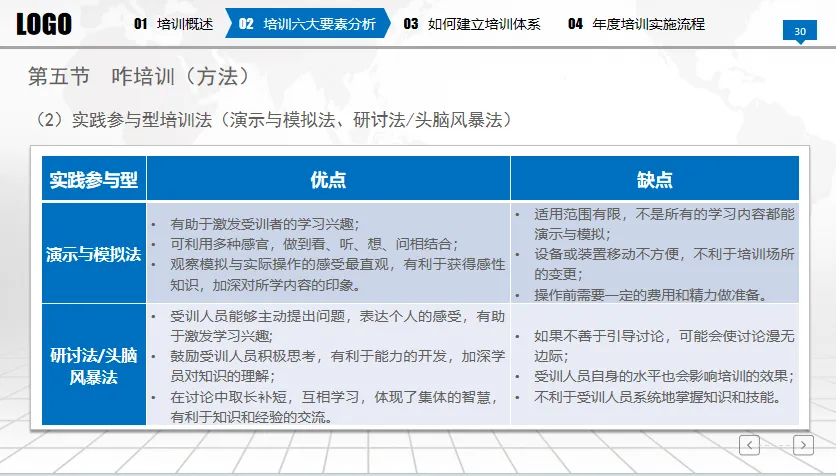Click the 研讨法/头脑风暴法 row label
The height and width of the screenshot is (476, 836).
[94, 366]
